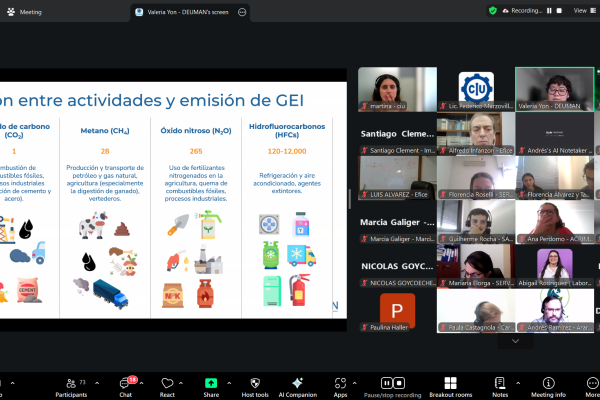This screenshot has width=600, height=400.
Task: Click the panel divider handle beside shared screen
Action: 350,199
